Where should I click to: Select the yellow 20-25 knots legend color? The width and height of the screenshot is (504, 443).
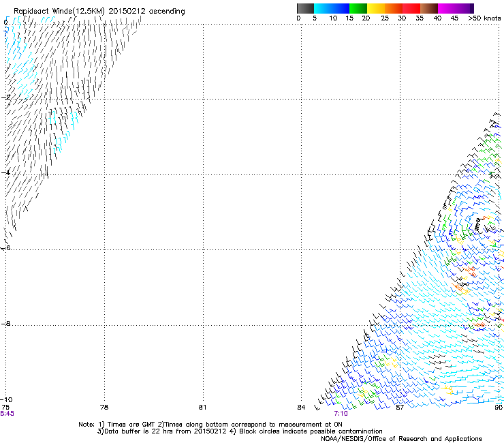tap(376, 8)
